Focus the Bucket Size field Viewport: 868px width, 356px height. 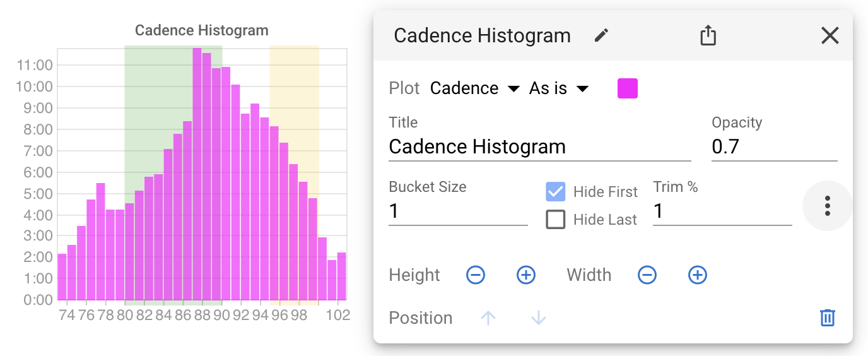[457, 211]
